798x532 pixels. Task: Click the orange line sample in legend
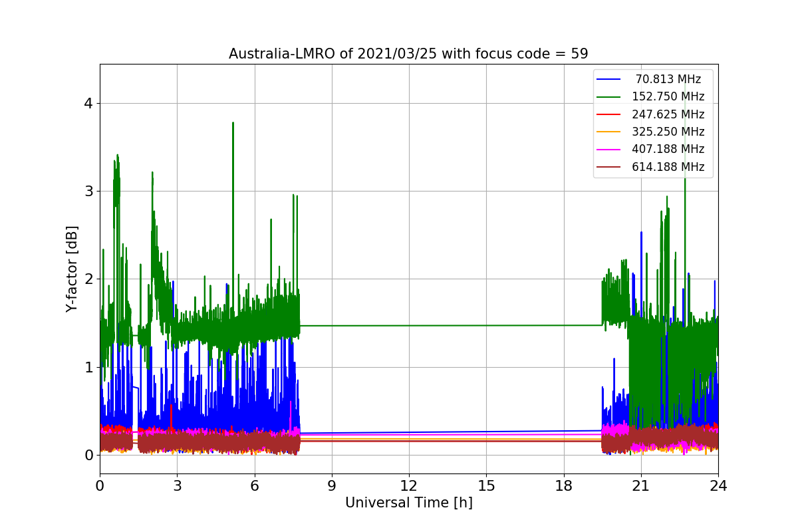pos(609,132)
